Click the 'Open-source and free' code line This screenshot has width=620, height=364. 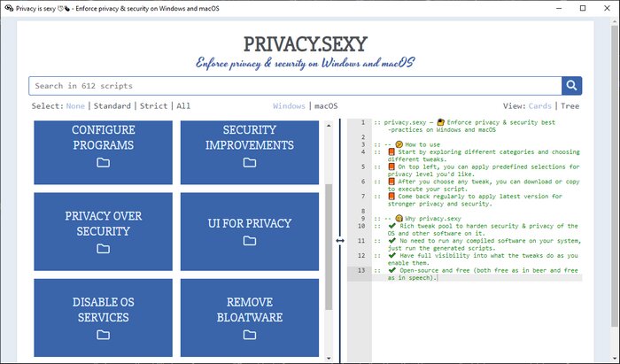477,274
